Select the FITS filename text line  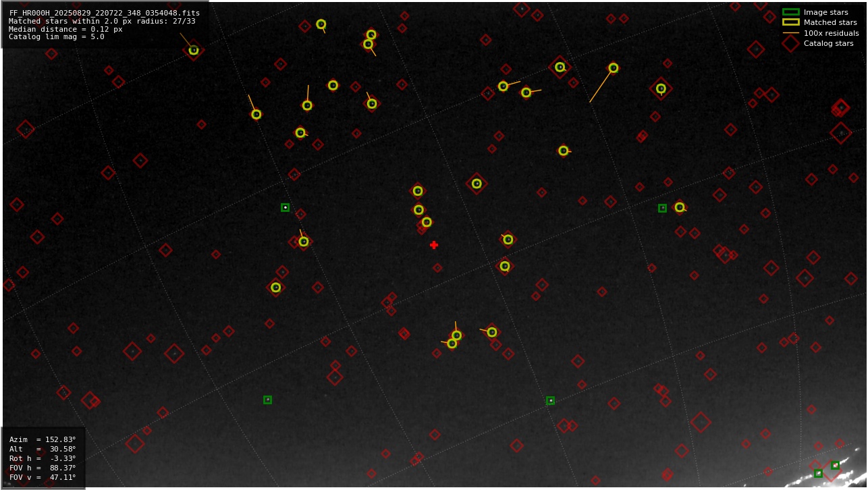coord(104,13)
